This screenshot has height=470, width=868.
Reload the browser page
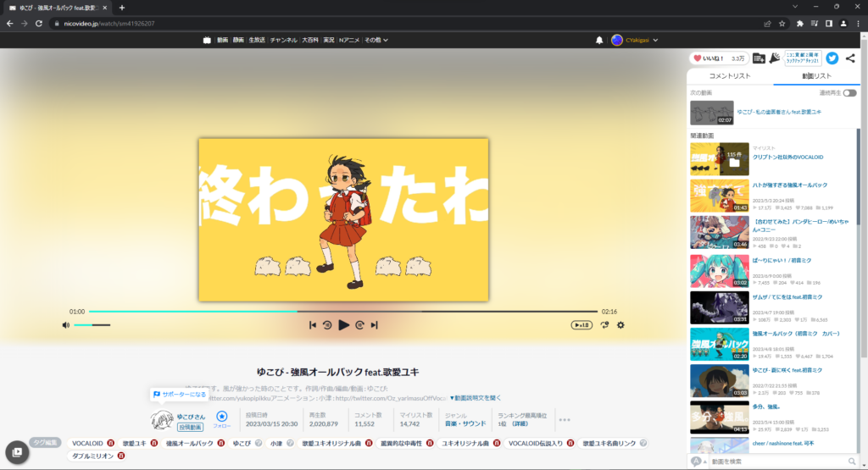(x=39, y=24)
